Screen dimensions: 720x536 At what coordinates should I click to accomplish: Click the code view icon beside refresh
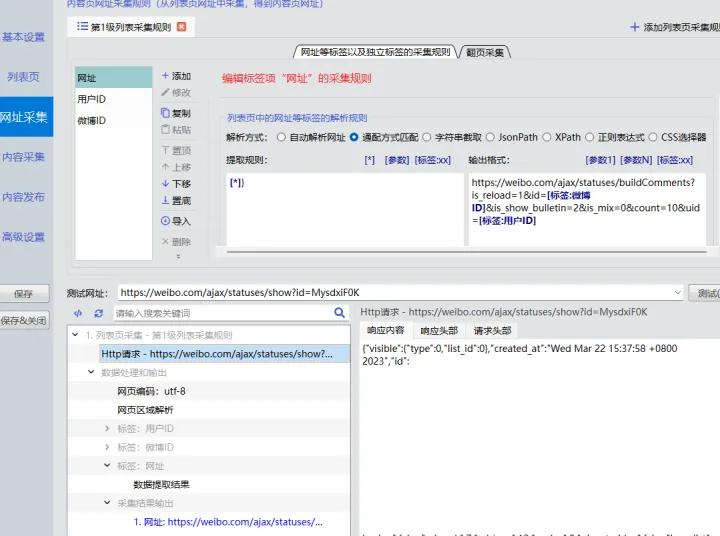[78, 313]
